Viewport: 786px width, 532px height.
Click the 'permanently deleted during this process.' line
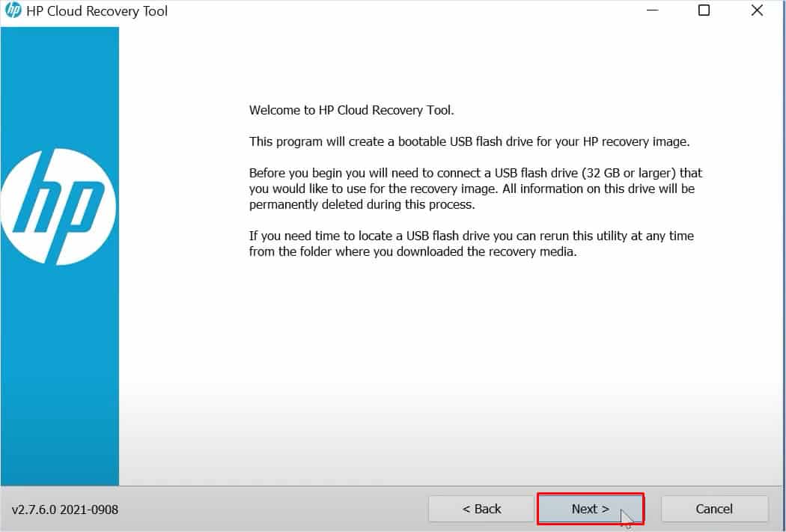point(362,204)
